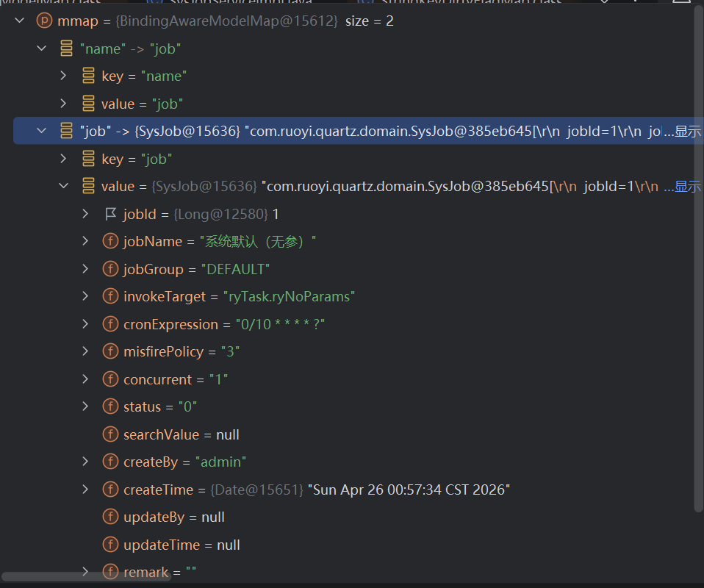Viewport: 704px width, 588px height.
Task: Click the field icon next to updateTime
Action: click(110, 545)
